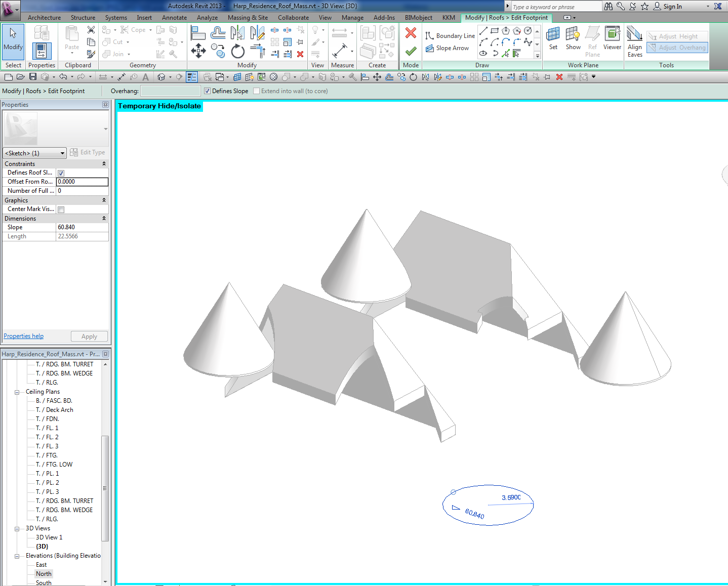Click the green Finish Edit Mode checkmark

tap(411, 51)
